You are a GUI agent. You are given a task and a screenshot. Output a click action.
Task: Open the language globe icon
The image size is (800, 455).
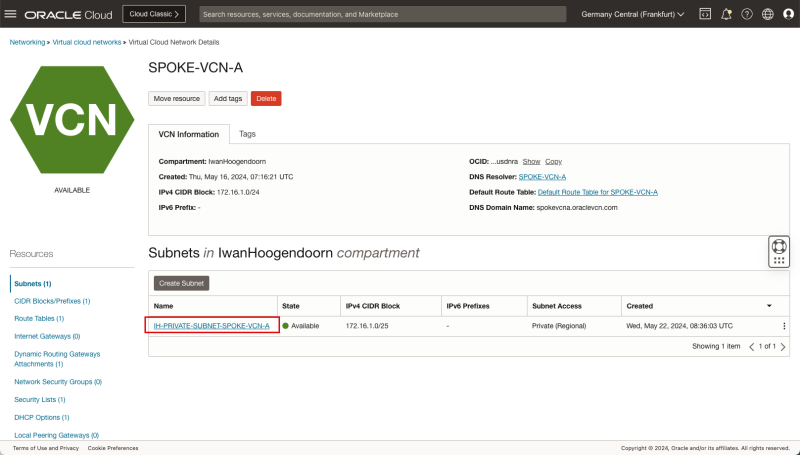click(767, 15)
